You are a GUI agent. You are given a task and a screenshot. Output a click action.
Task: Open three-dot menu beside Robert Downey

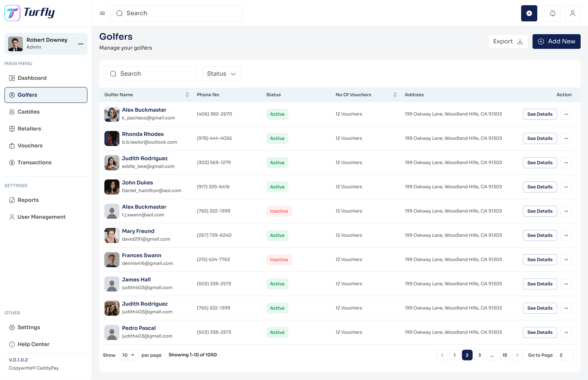point(80,44)
